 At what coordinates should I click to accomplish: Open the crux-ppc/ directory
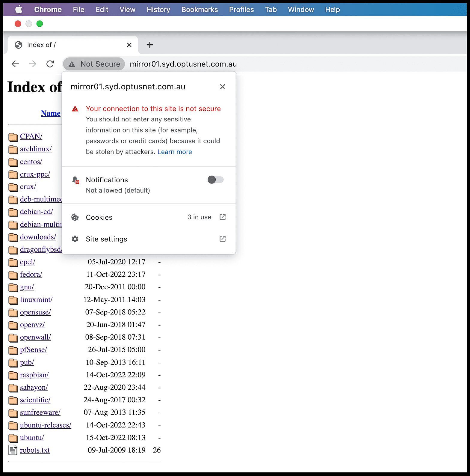click(35, 174)
